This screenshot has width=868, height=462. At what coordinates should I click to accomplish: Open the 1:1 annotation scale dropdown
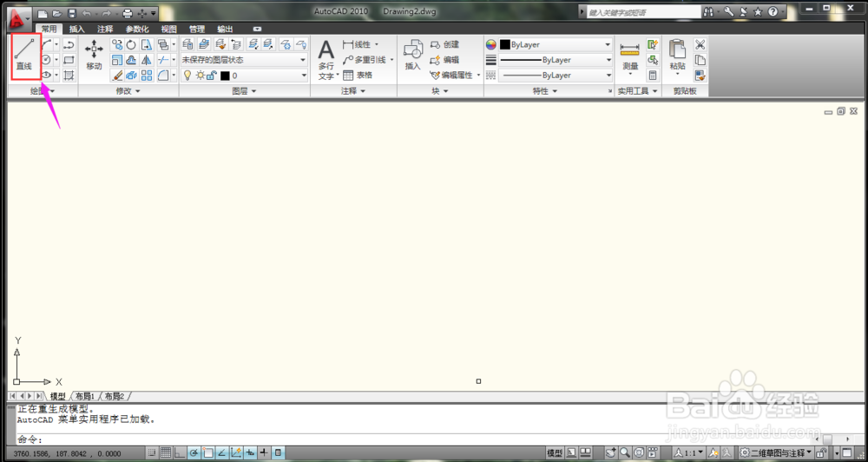point(689,452)
